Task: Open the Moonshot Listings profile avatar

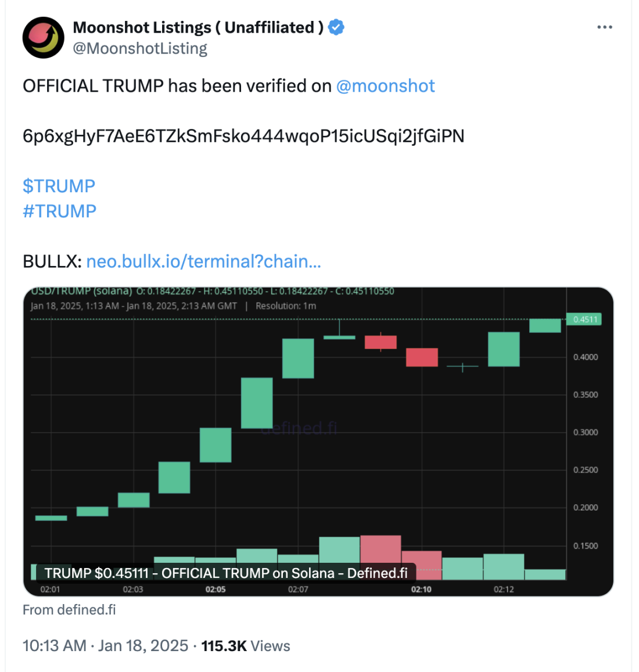Action: coord(43,38)
